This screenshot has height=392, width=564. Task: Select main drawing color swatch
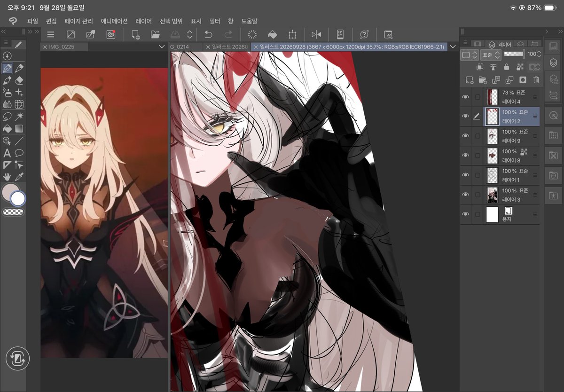pos(10,192)
